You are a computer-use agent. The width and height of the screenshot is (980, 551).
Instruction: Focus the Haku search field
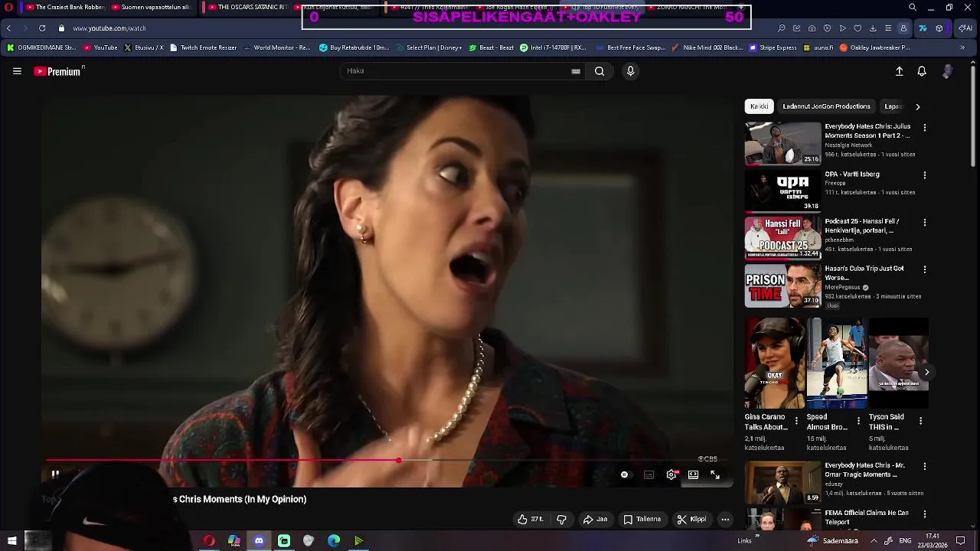tap(456, 71)
